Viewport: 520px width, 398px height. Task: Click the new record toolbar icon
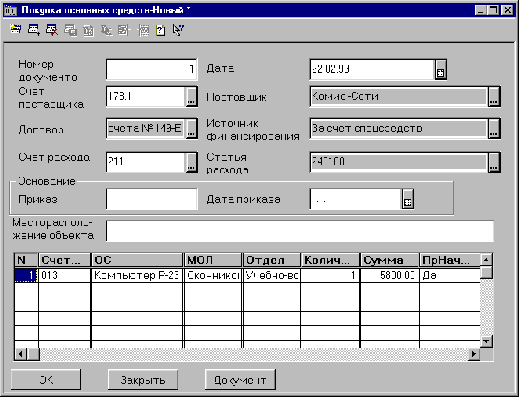pos(15,30)
